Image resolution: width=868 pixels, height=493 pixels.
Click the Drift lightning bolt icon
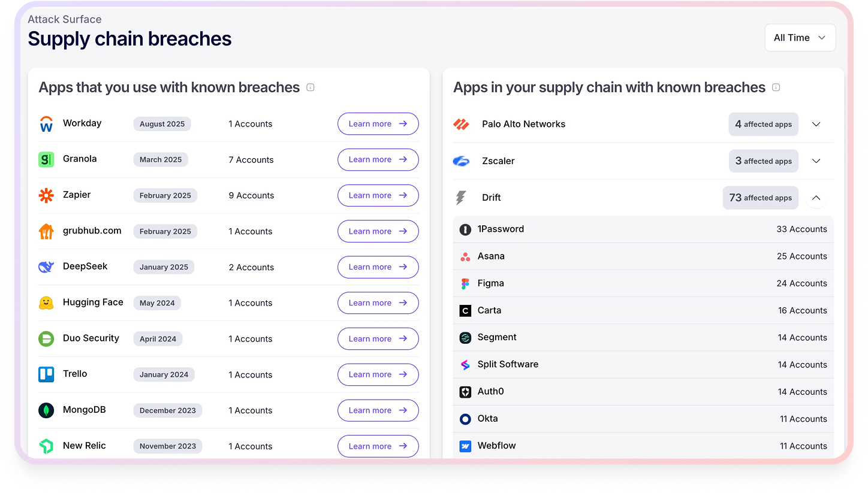coord(461,198)
